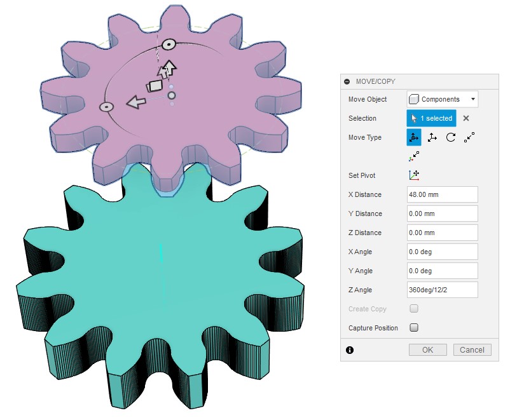Click the X Distance input field

[443, 194]
